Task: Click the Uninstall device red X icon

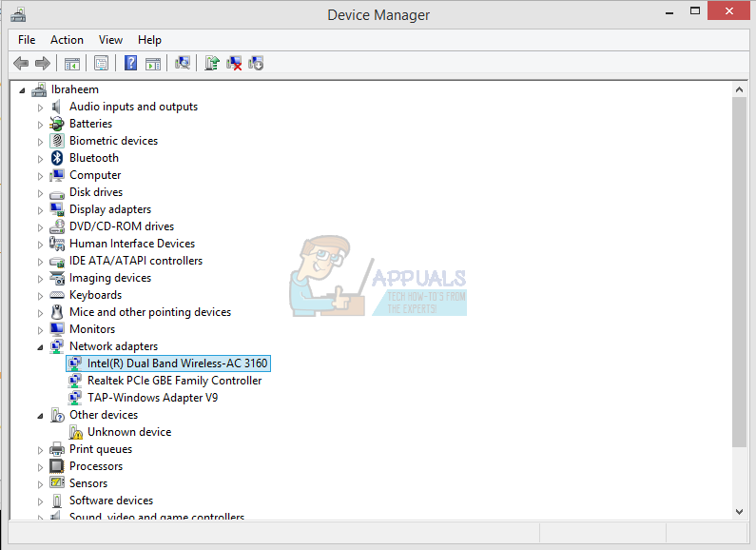Action: (234, 63)
